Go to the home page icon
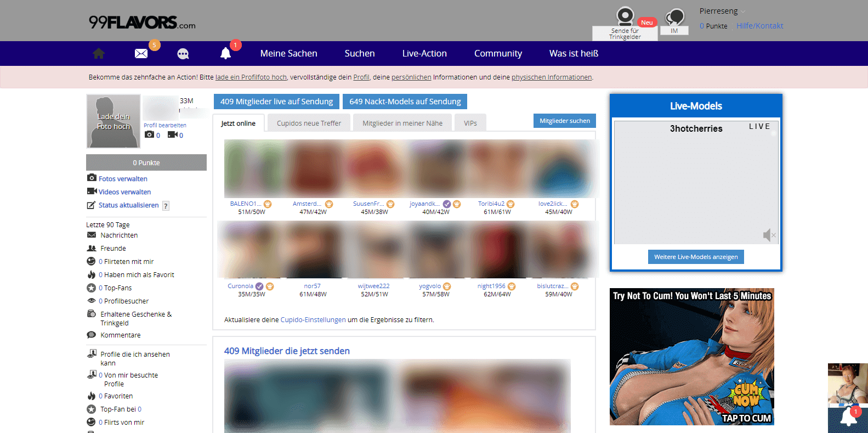868x433 pixels. 99,53
